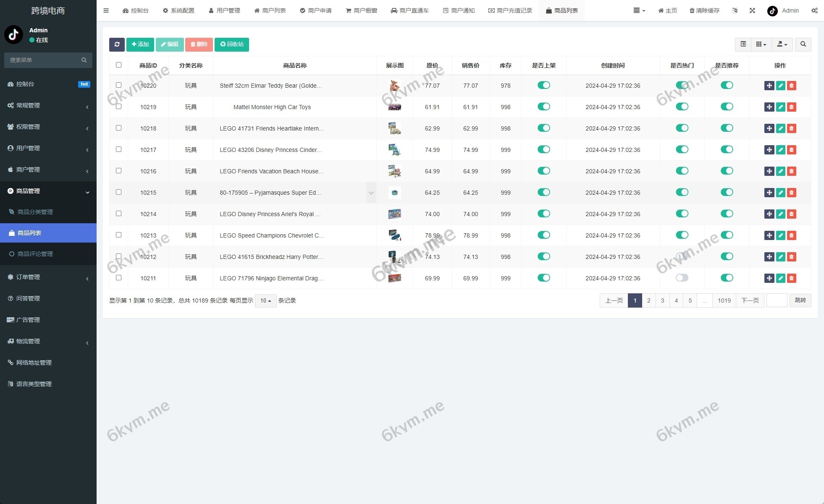The width and height of the screenshot is (824, 504).
Task: Click the 添加 button to add a product
Action: coord(140,44)
